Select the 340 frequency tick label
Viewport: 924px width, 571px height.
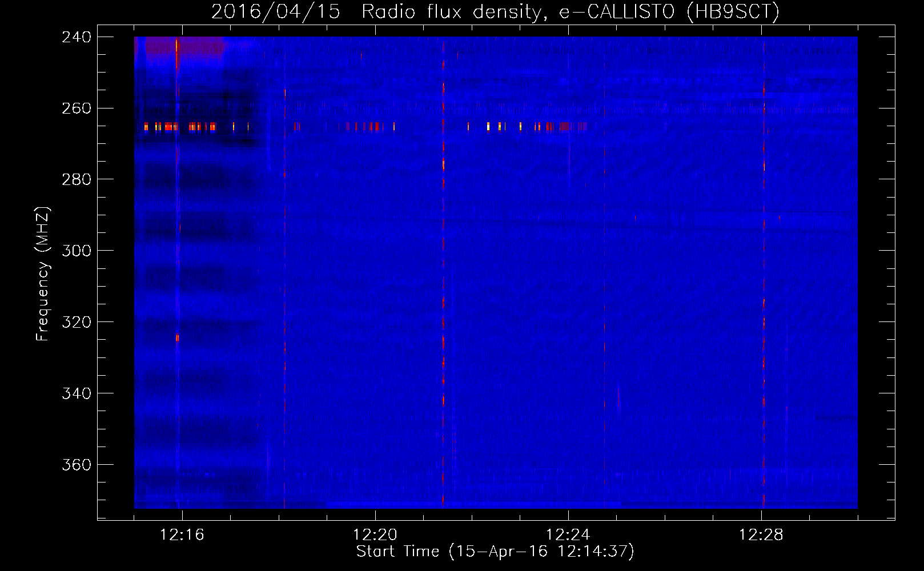coord(77,394)
